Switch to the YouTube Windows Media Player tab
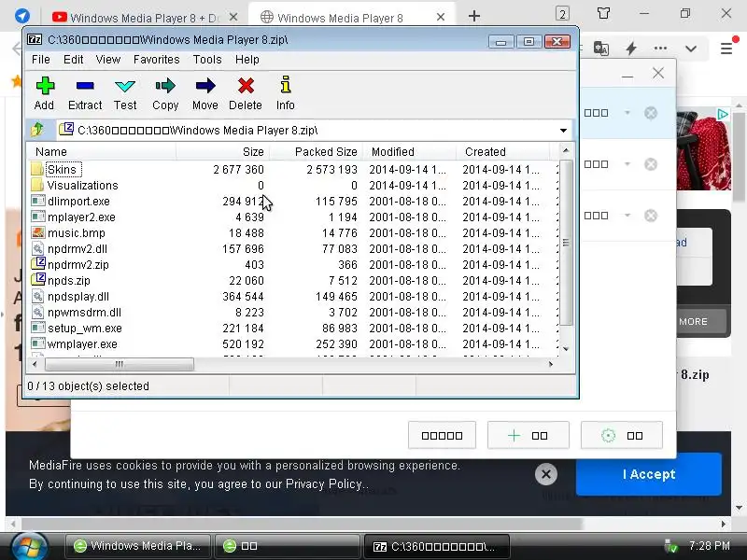 point(145,18)
